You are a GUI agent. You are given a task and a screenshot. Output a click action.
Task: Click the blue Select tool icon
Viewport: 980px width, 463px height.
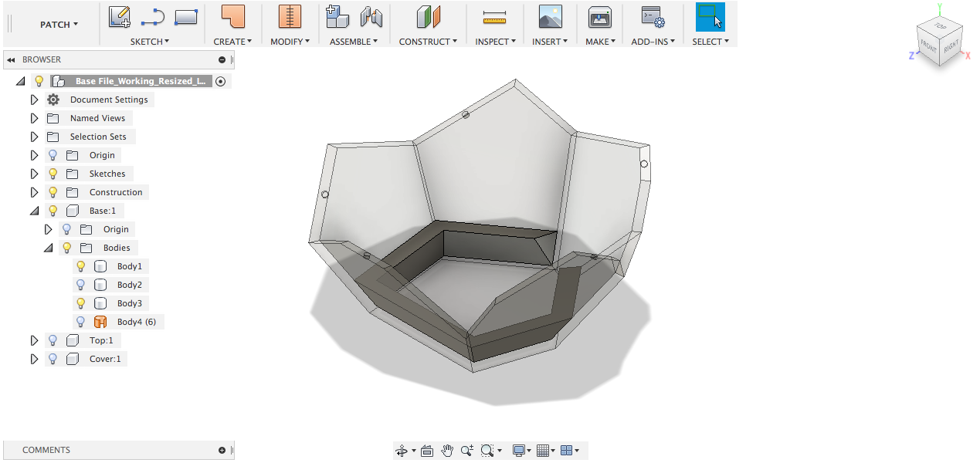pos(710,16)
